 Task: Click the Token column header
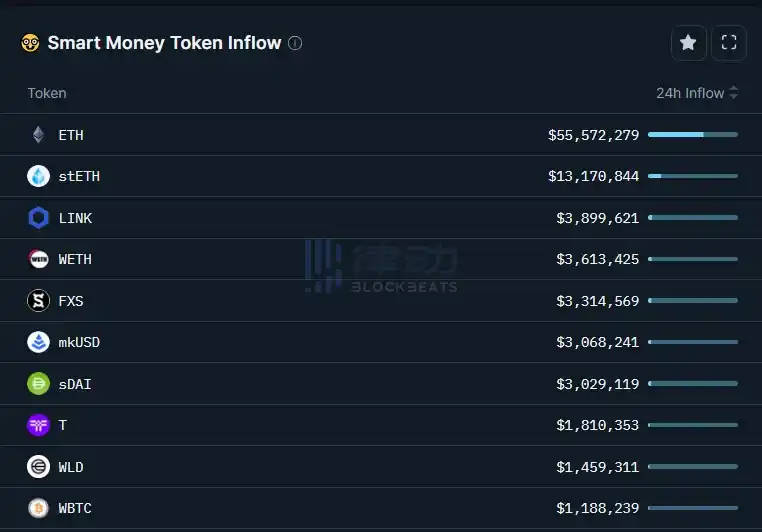[47, 93]
